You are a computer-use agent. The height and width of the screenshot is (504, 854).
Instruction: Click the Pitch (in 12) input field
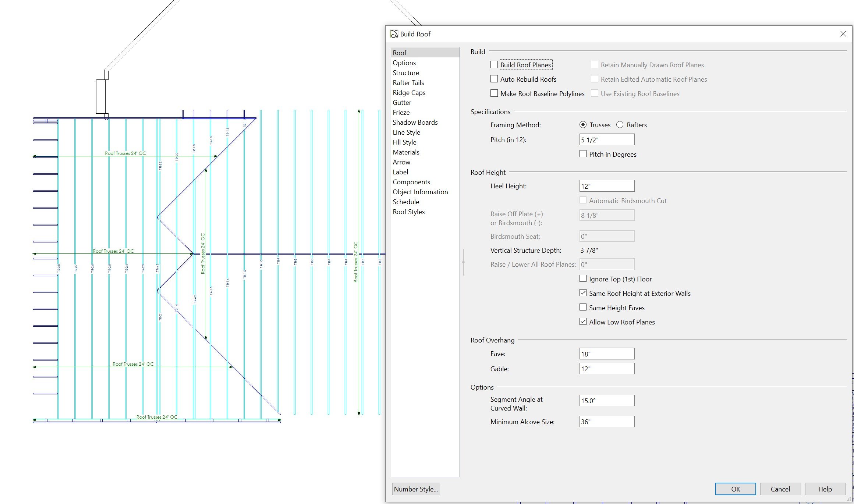[606, 140]
